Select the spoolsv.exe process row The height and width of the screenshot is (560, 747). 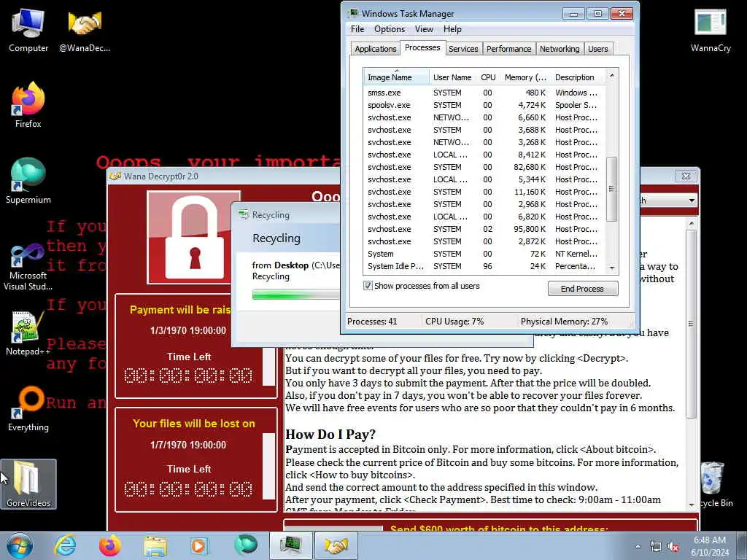pos(484,105)
